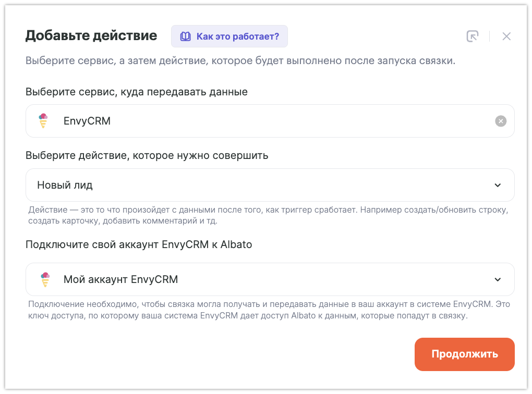Clear the selected EnvyCRM service

pyautogui.click(x=500, y=121)
